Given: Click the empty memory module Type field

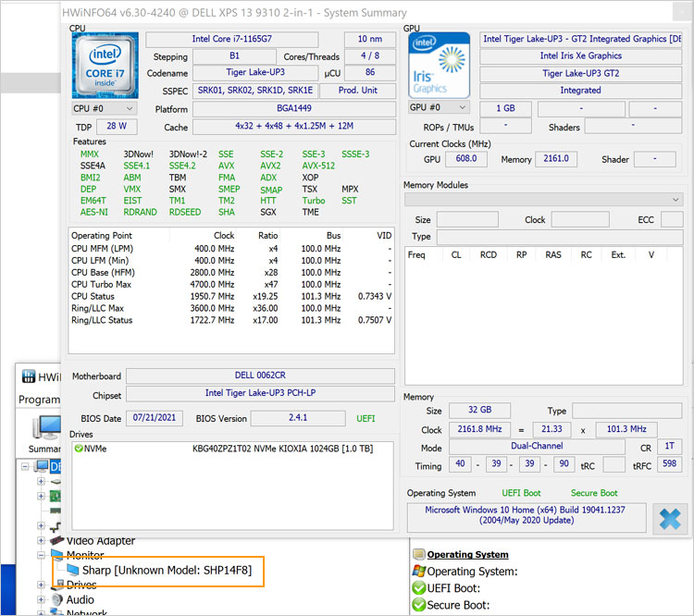Looking at the screenshot, I should [560, 237].
